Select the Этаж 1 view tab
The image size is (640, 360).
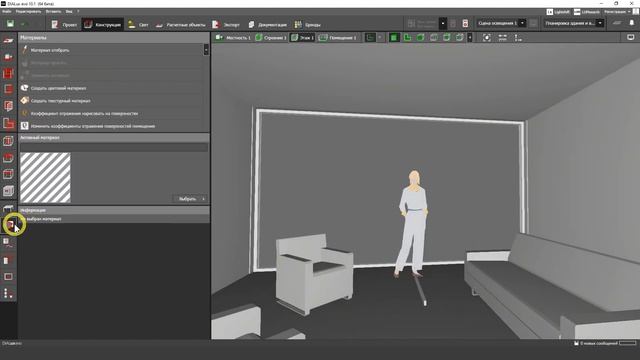[302, 38]
